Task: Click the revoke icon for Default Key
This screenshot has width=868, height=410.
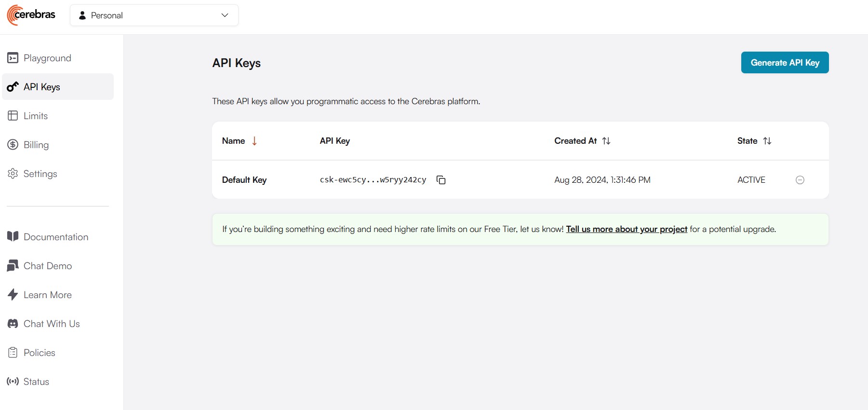Action: tap(800, 180)
